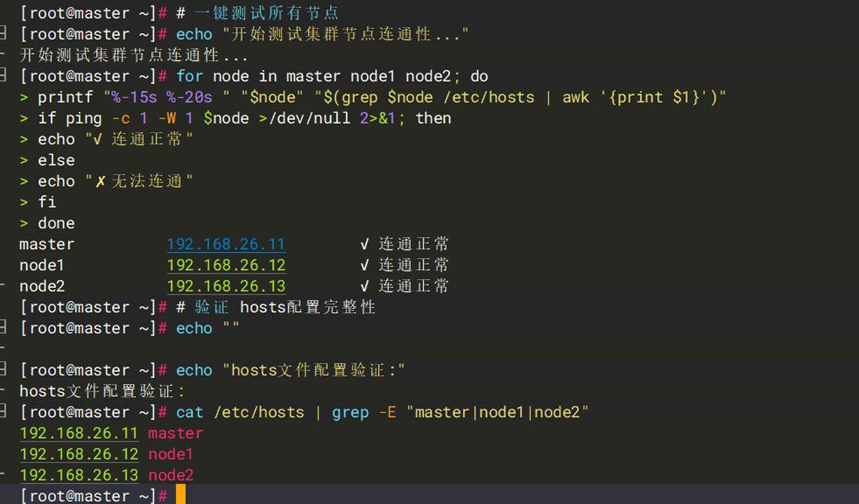Collapse fold marker beside echo "hosts文件配置验证:" command

pos(3,370)
